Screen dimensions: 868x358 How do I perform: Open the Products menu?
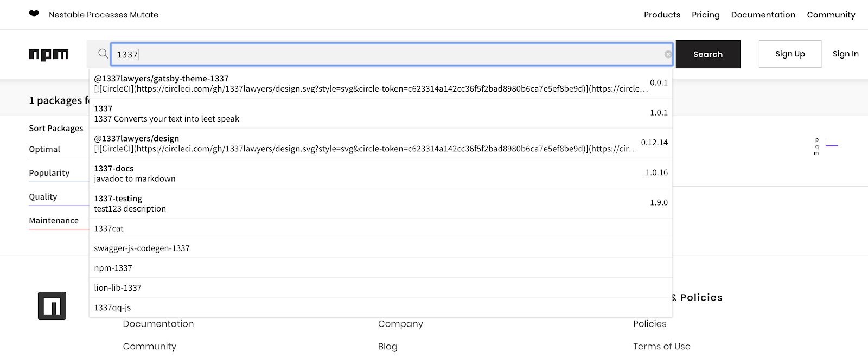(662, 15)
